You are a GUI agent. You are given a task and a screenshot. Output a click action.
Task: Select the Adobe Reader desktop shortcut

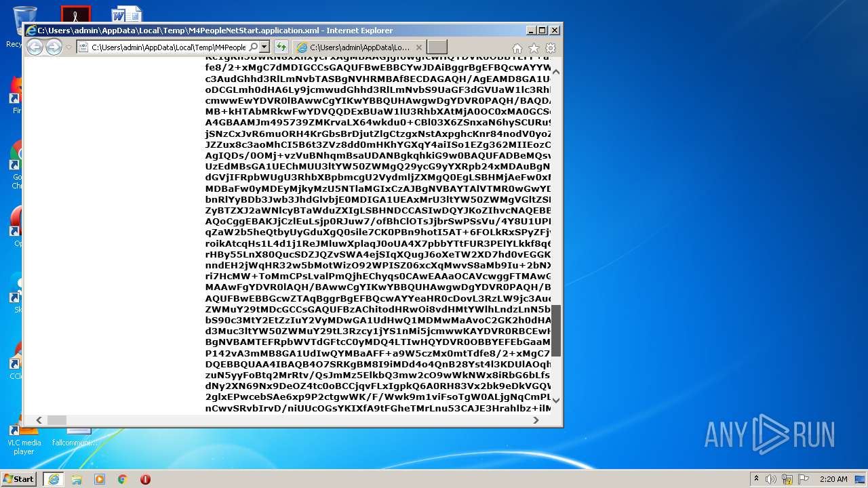point(75,14)
